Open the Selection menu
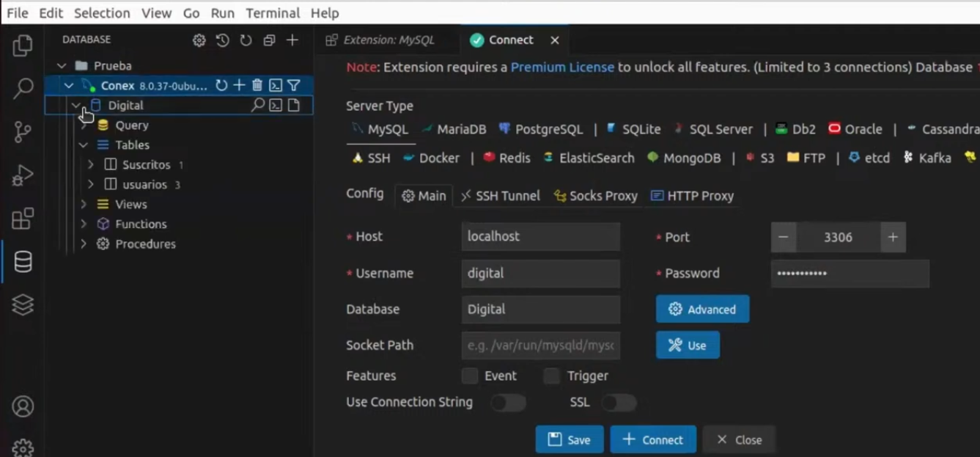 [x=102, y=13]
